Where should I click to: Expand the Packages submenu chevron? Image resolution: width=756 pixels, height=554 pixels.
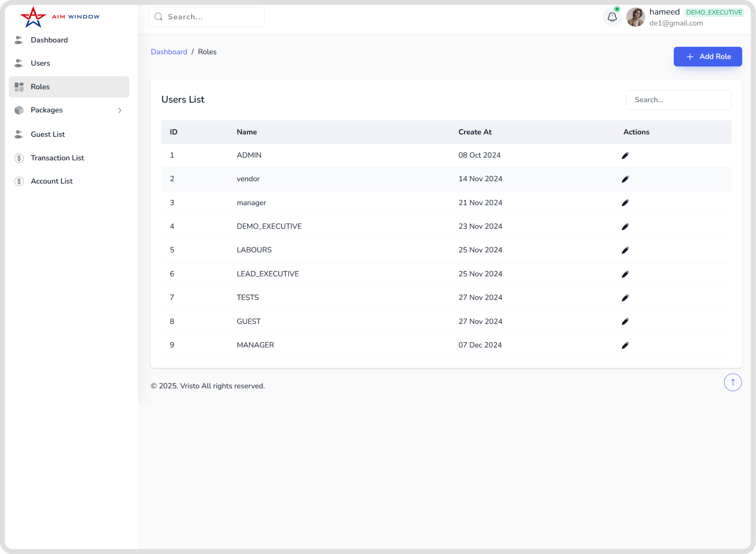[120, 110]
